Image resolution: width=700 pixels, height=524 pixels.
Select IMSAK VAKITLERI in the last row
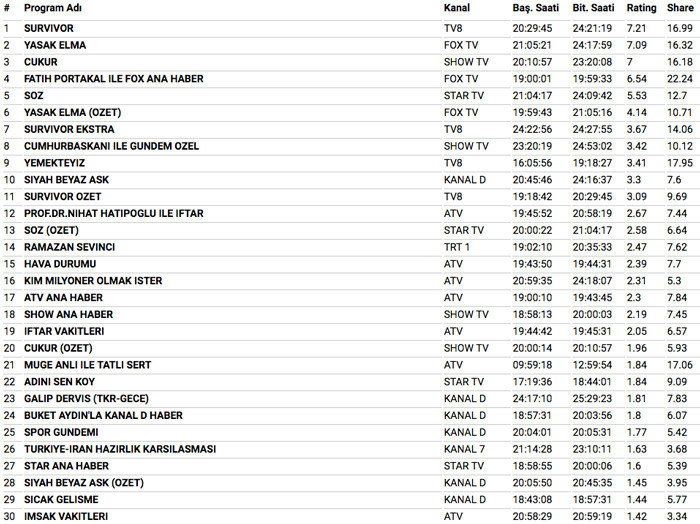tap(65, 516)
